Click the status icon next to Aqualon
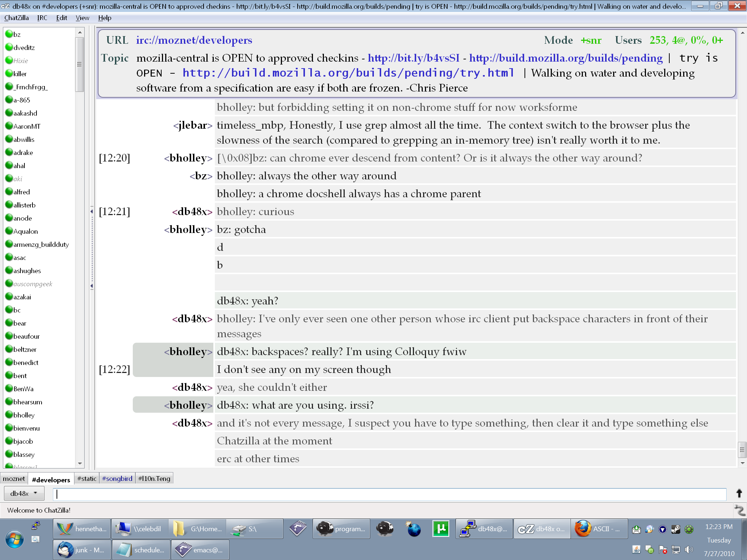This screenshot has width=747, height=560. coord(9,231)
